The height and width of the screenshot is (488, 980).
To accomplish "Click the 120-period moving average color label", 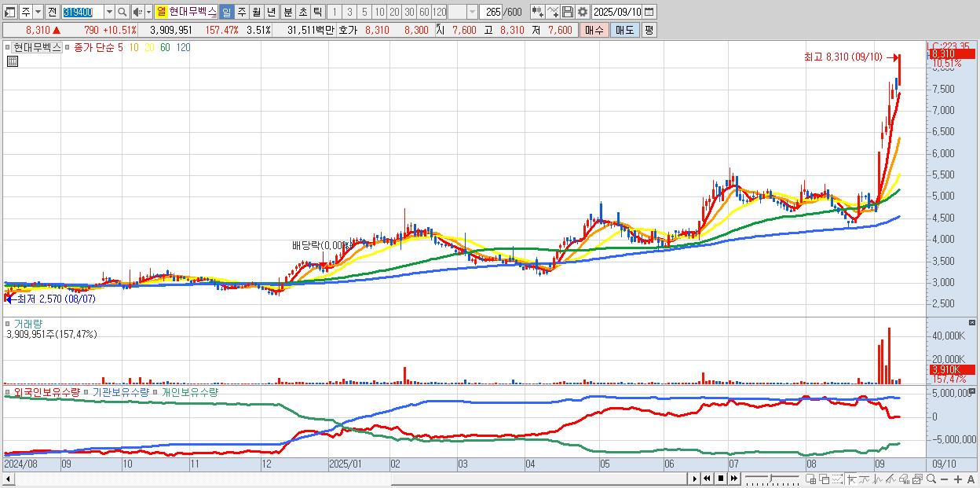I will coord(183,47).
